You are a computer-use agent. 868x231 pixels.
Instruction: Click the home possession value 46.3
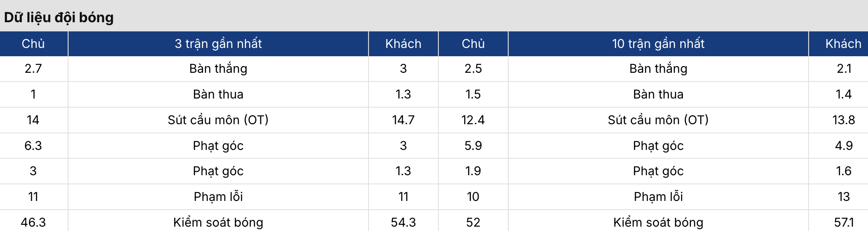(33, 222)
